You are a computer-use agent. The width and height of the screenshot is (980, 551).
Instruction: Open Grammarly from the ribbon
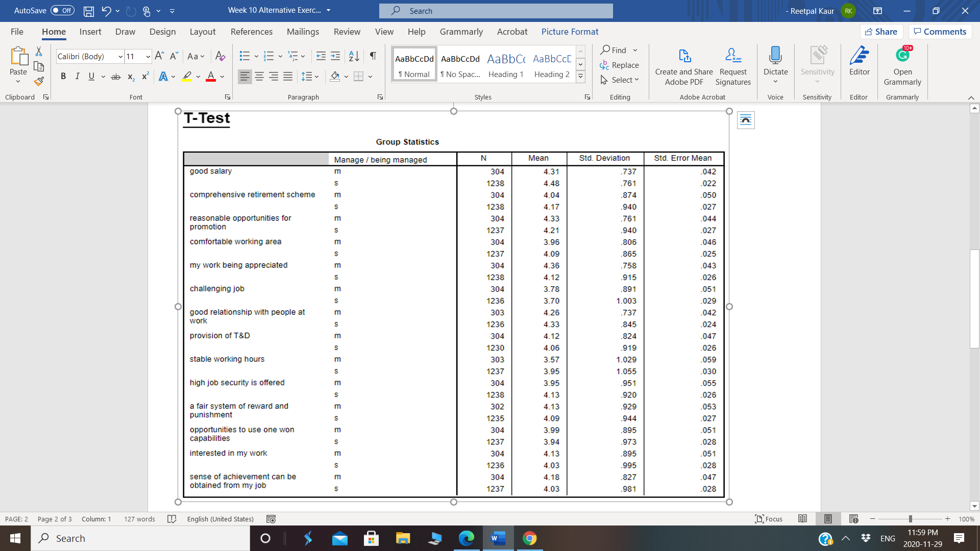coord(902,66)
